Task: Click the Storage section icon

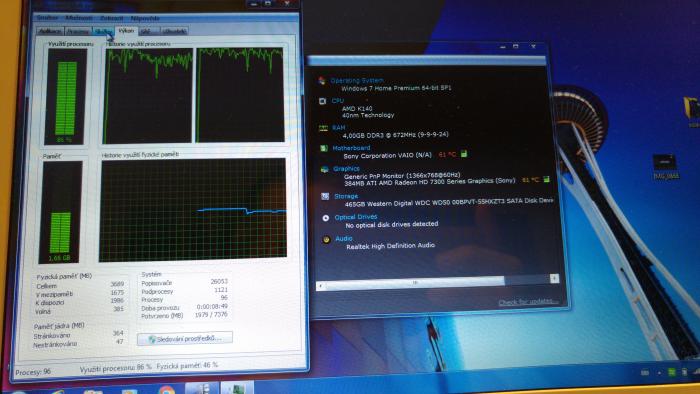Action: pyautogui.click(x=325, y=196)
